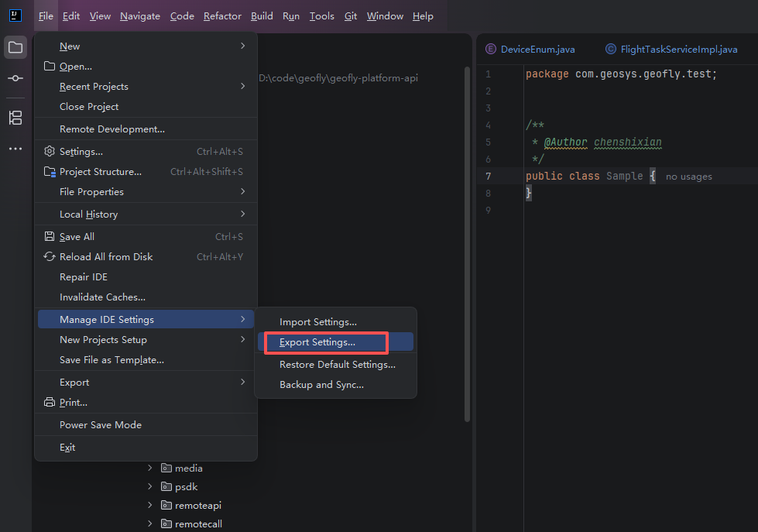The height and width of the screenshot is (532, 758).
Task: Open the Recent Projects submenu arrow
Action: (x=242, y=86)
